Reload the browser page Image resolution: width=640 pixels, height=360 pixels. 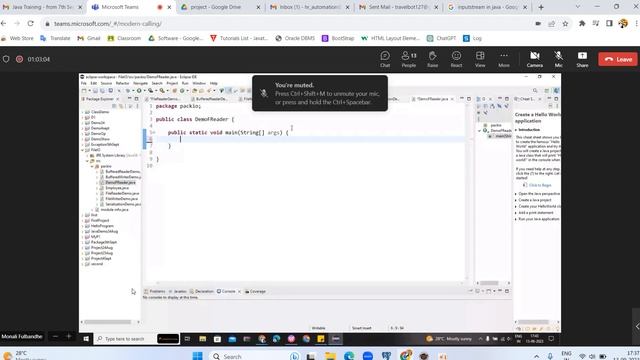[31, 24]
